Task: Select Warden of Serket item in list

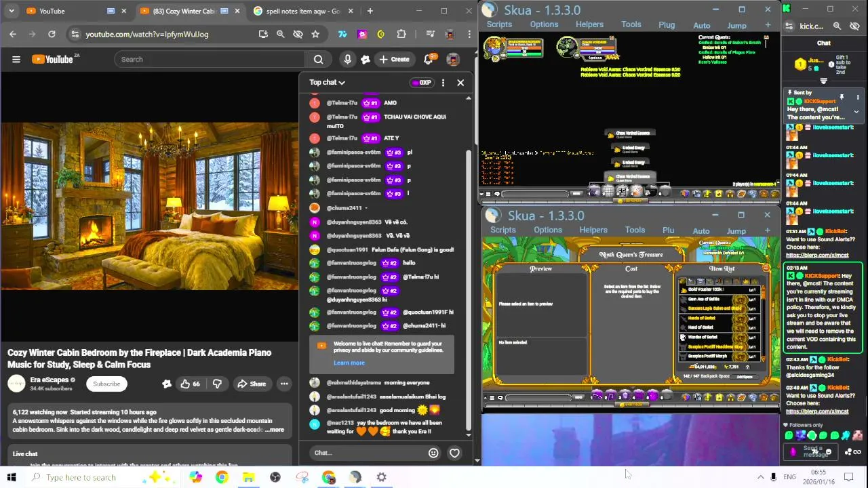Action: pyautogui.click(x=719, y=337)
